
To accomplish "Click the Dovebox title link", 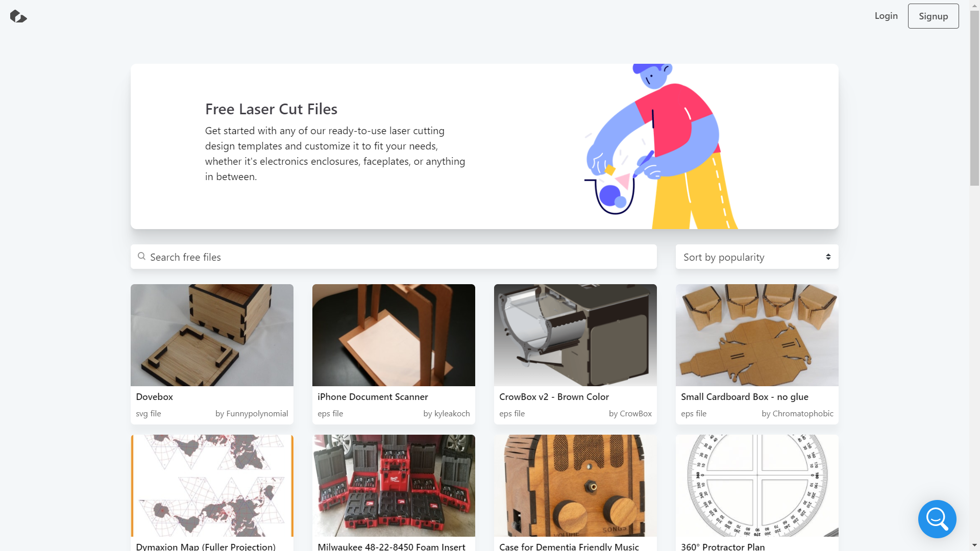I will click(154, 397).
